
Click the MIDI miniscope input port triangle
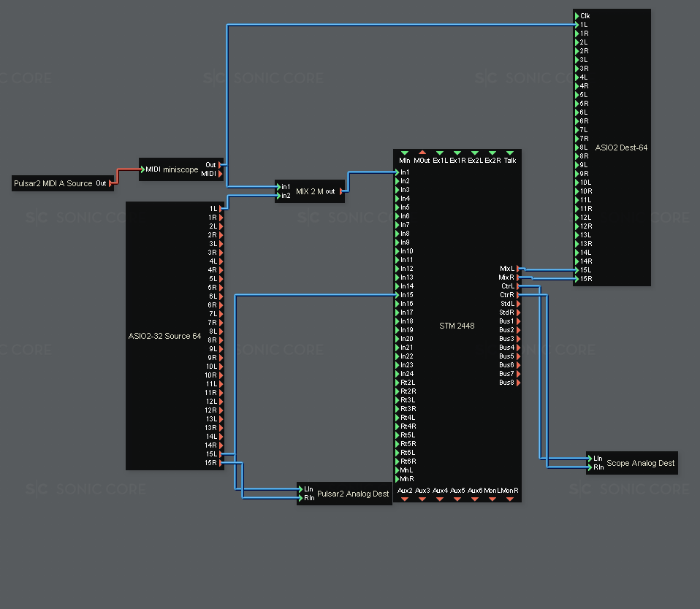[x=143, y=169]
